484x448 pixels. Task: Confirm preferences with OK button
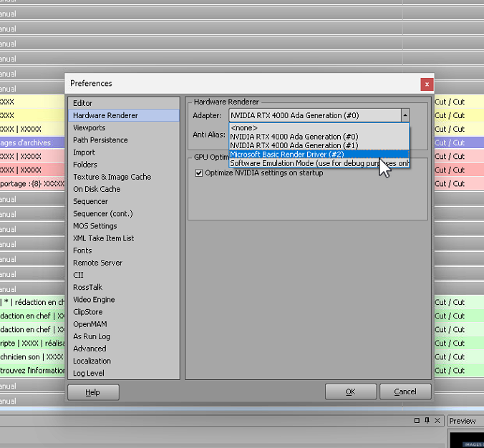351,392
